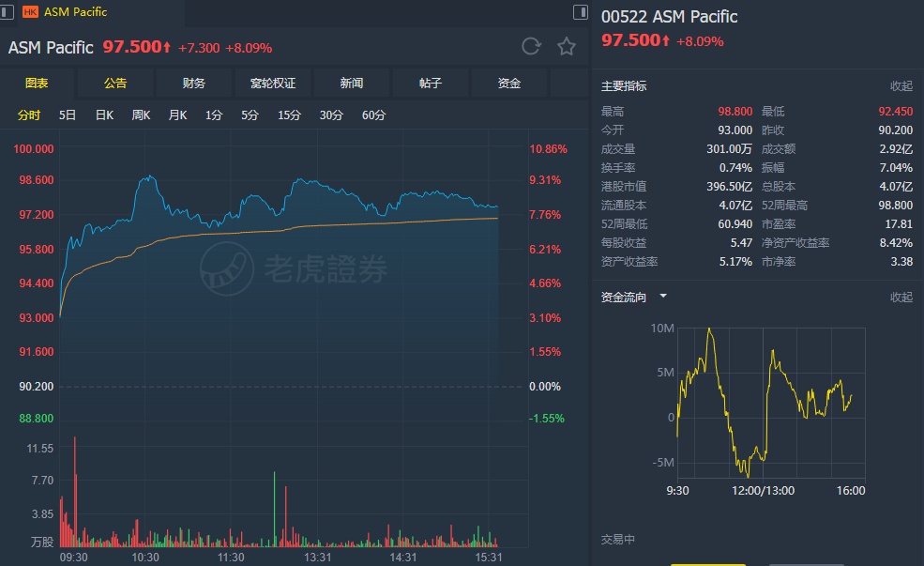The width and height of the screenshot is (924, 566).
Task: Click the 00522 ASM Pacific heading
Action: point(670,17)
